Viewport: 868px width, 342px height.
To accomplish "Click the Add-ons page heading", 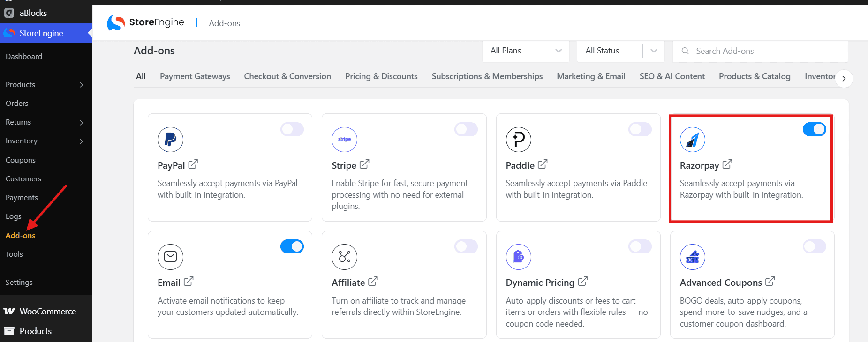I will (x=154, y=51).
